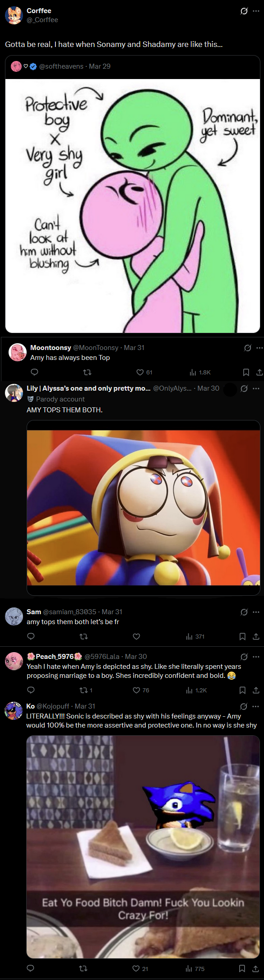264x980 pixels.
Task: Open @_Corffee profile handle
Action: (x=42, y=20)
